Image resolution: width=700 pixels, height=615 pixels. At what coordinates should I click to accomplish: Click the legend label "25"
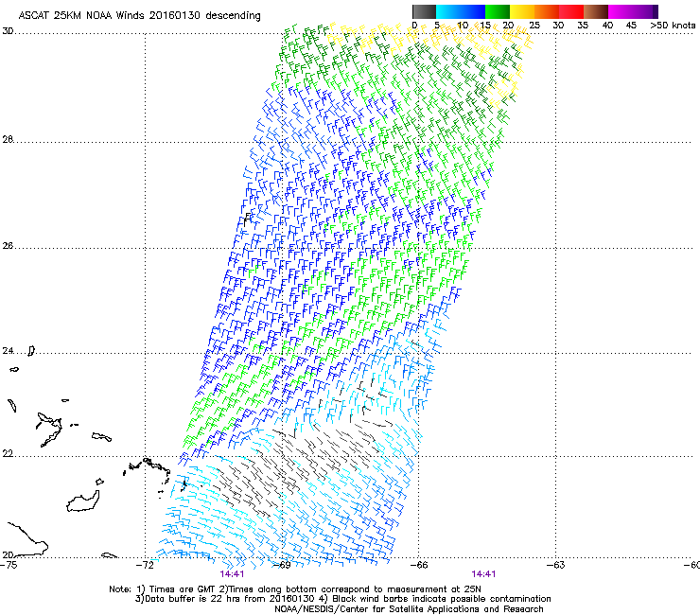(x=534, y=26)
